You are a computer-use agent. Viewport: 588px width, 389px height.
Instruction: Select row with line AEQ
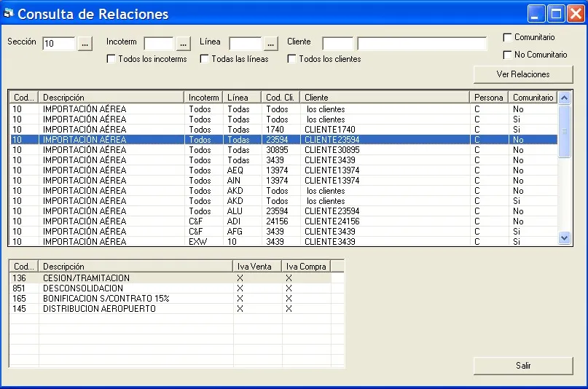[x=283, y=170]
